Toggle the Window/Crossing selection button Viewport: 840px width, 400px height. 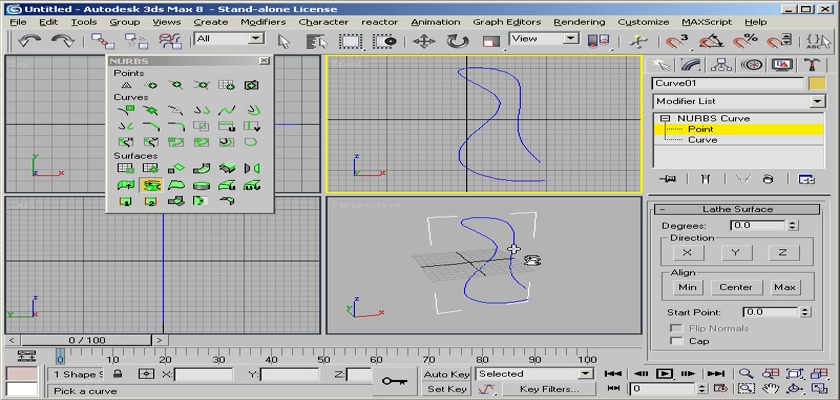click(x=384, y=41)
